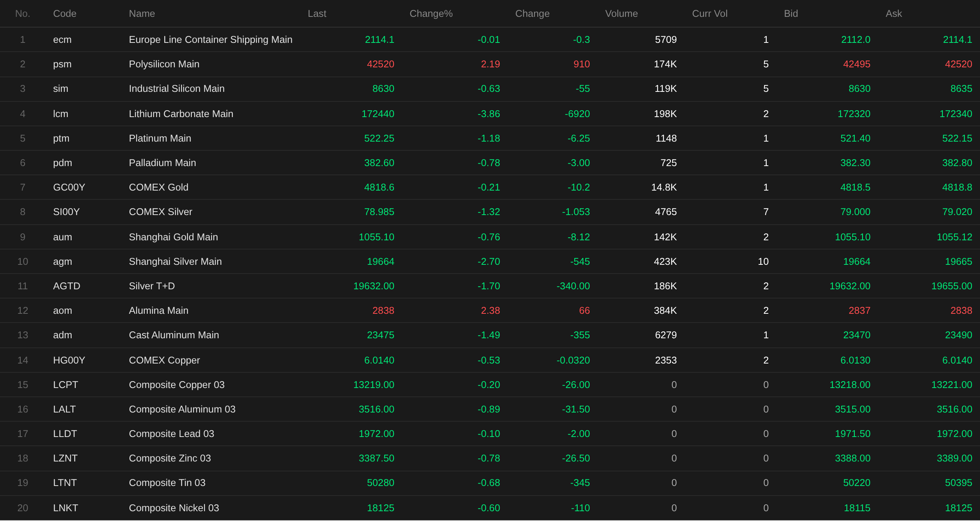Image resolution: width=980 pixels, height=525 pixels.
Task: Sort by the Bid column header
Action: pyautogui.click(x=791, y=14)
